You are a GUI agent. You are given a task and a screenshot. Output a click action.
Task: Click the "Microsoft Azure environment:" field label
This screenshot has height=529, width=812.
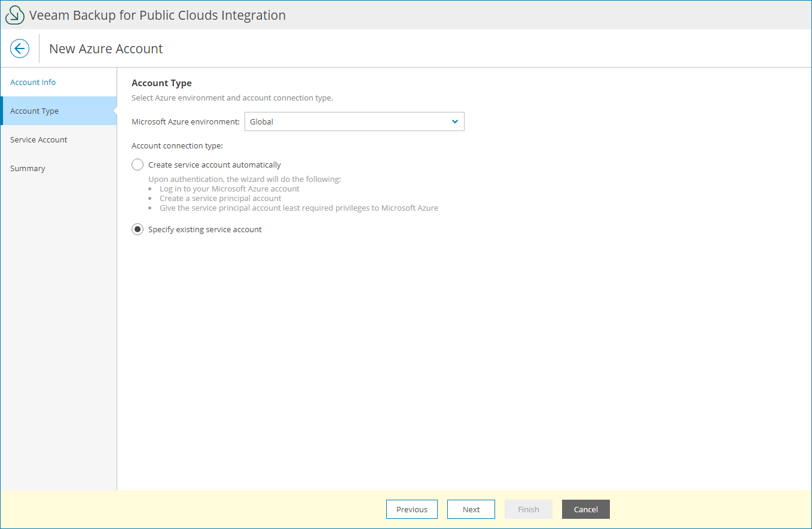pyautogui.click(x=185, y=121)
